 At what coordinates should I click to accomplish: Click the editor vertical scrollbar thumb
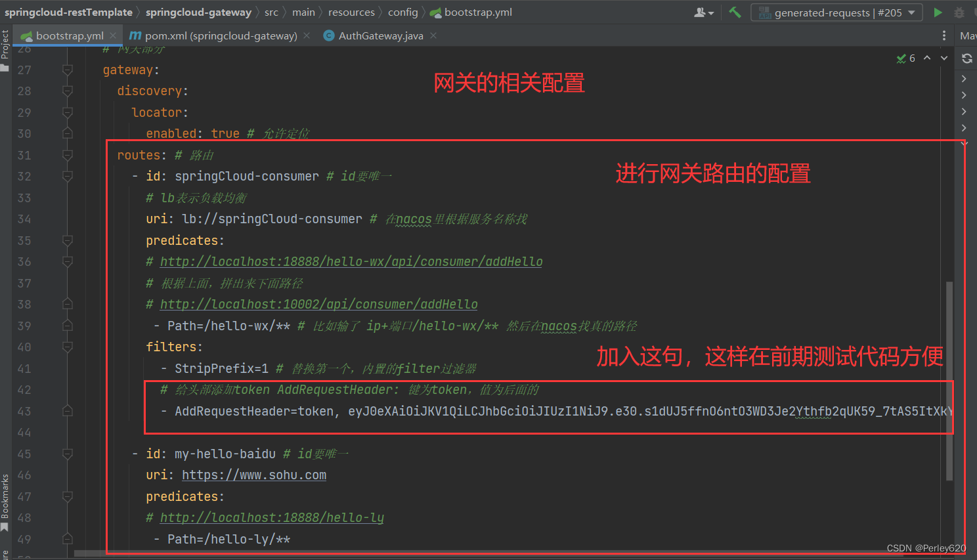[949, 381]
